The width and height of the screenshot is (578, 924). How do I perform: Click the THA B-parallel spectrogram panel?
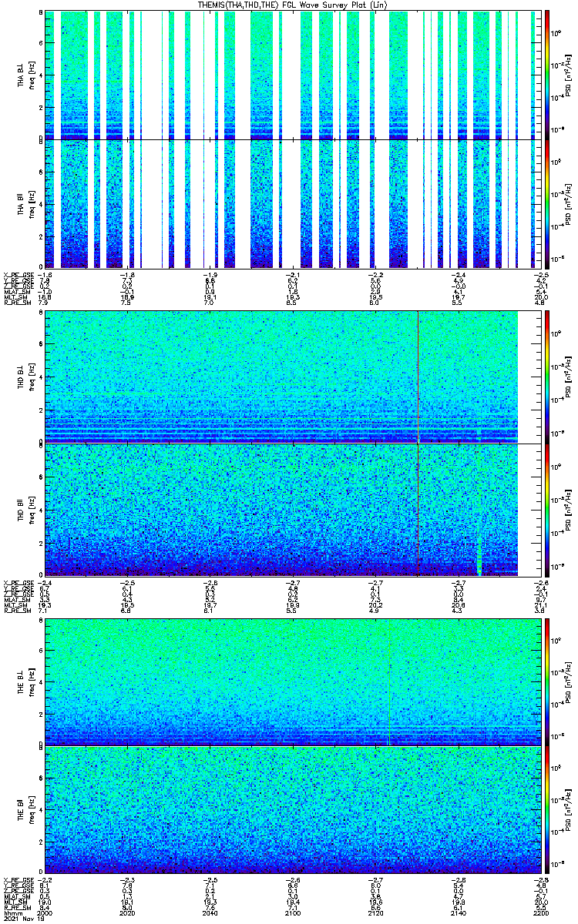point(292,203)
